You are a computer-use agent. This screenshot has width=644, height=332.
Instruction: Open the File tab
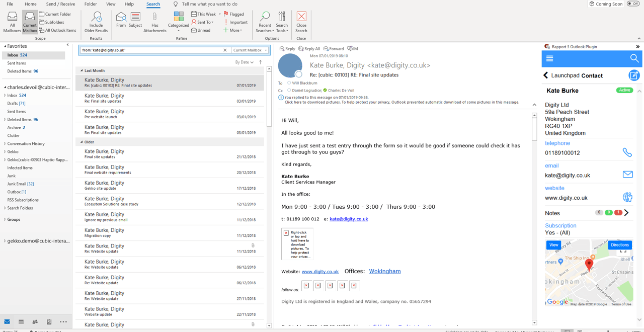(10, 4)
